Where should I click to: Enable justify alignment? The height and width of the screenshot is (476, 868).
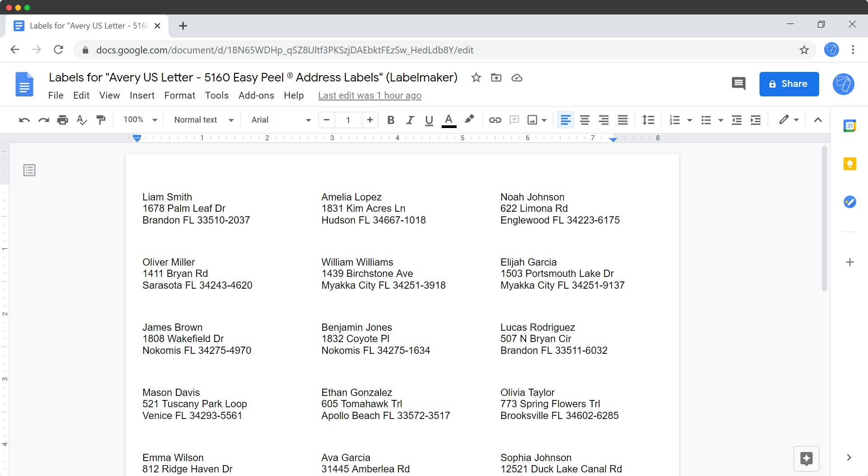coord(623,120)
